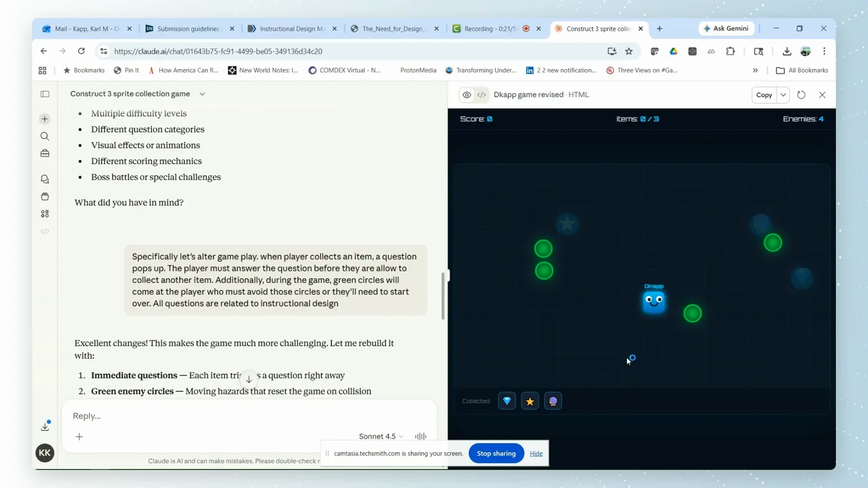Open Pin It bookmark
The width and height of the screenshot is (868, 488).
(126, 70)
